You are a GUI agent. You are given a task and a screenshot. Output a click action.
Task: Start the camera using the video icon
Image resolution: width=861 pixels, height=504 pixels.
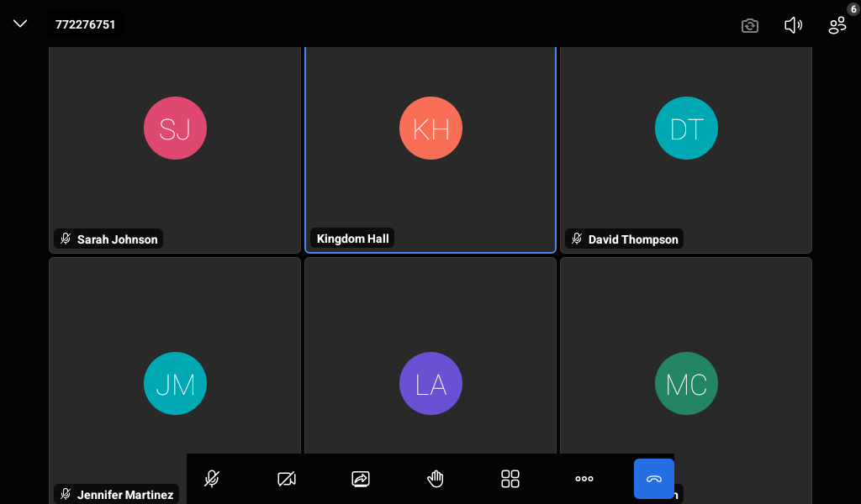pos(287,479)
